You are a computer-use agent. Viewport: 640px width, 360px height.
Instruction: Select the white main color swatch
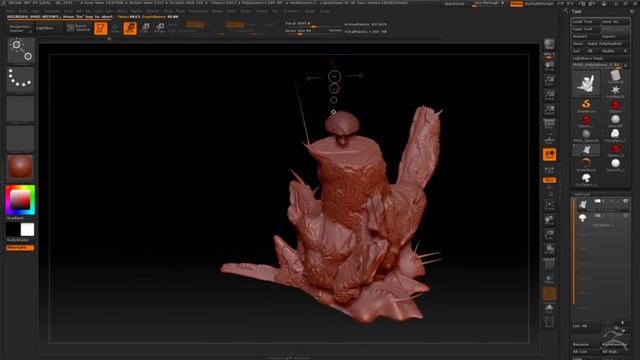(27, 229)
